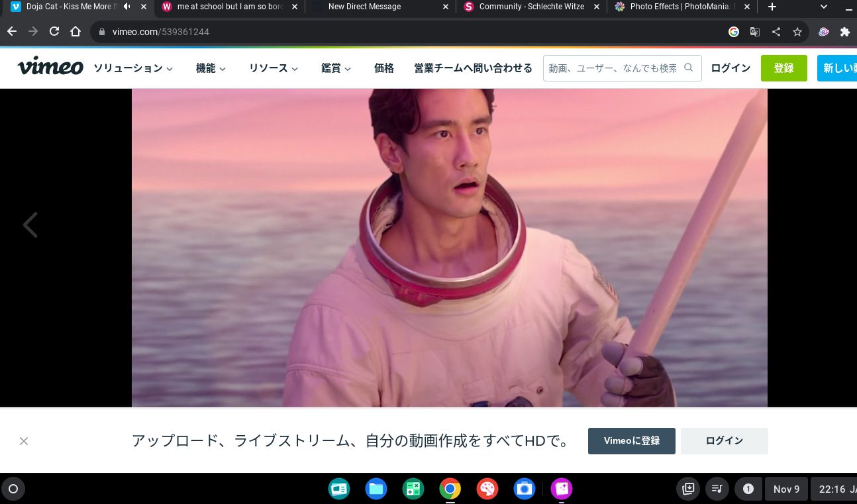Expand the ソリューション dropdown menu
Screen dimensions: 857x504
tap(133, 68)
